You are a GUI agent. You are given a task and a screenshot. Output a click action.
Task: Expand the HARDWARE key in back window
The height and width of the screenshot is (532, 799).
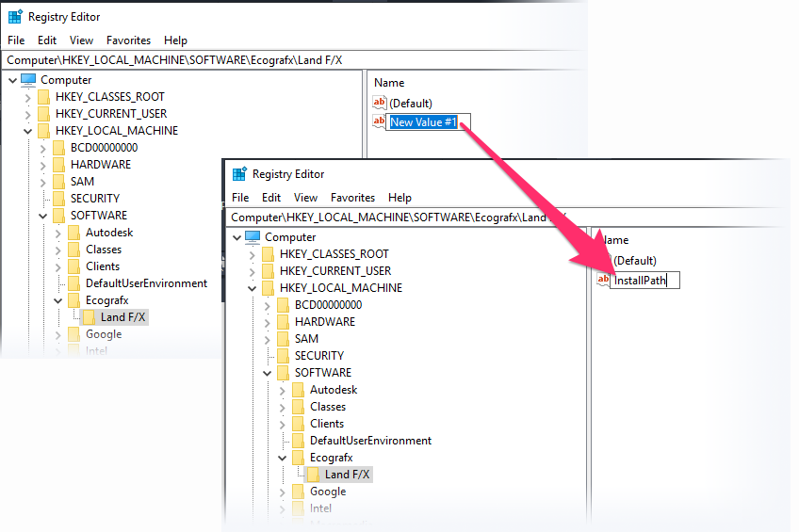pyautogui.click(x=42, y=165)
